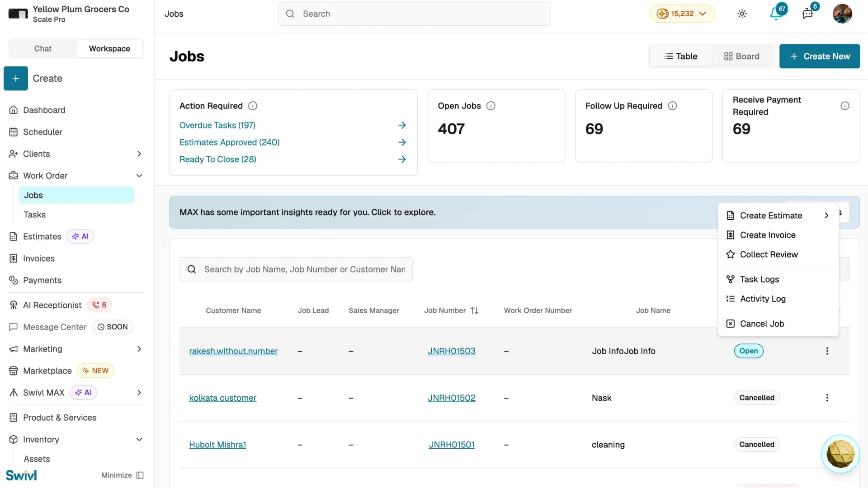Open Assets under Inventory
This screenshot has width=868, height=488.
pyautogui.click(x=37, y=459)
